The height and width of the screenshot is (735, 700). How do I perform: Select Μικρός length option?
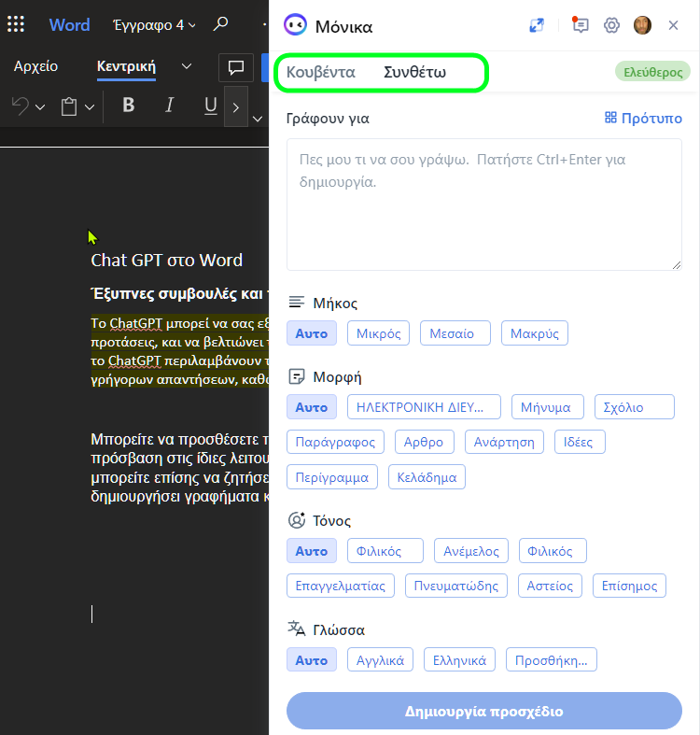point(379,333)
